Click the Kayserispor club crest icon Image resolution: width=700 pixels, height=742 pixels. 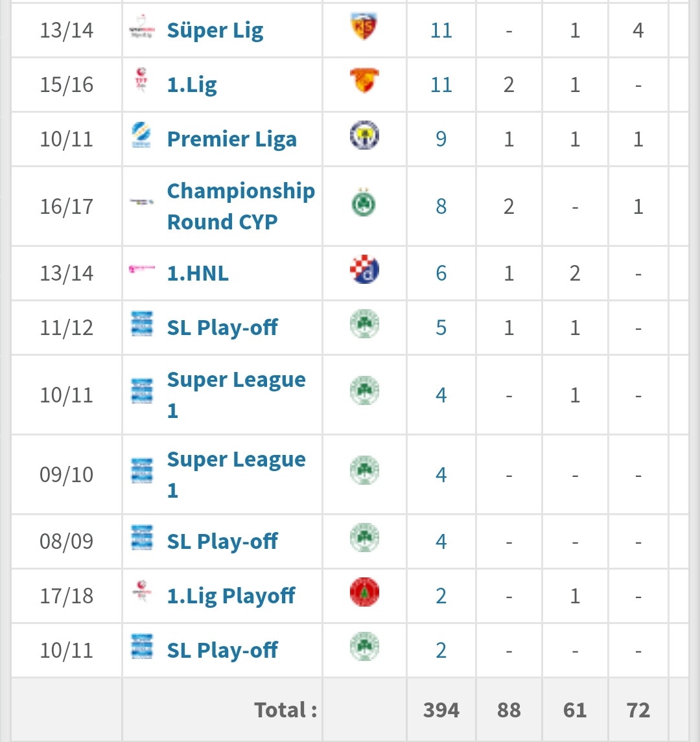pyautogui.click(x=364, y=27)
